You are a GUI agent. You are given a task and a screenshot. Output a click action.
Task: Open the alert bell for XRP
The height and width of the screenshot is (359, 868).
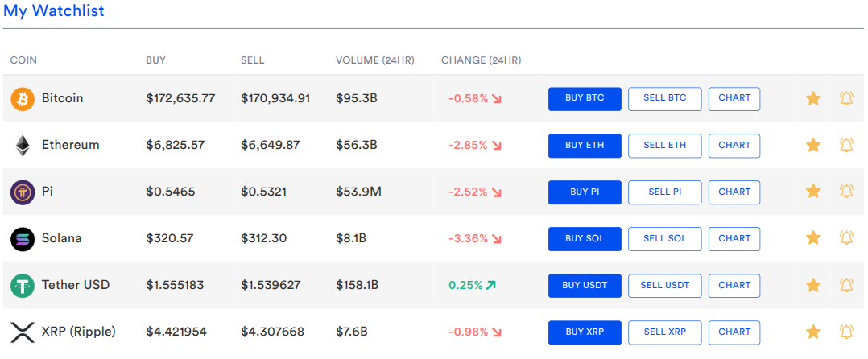pos(846,332)
